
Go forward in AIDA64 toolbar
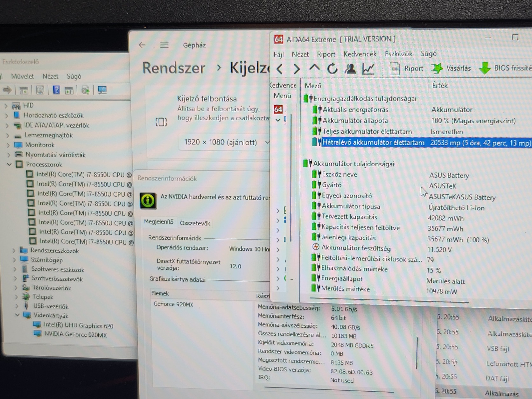(297, 69)
